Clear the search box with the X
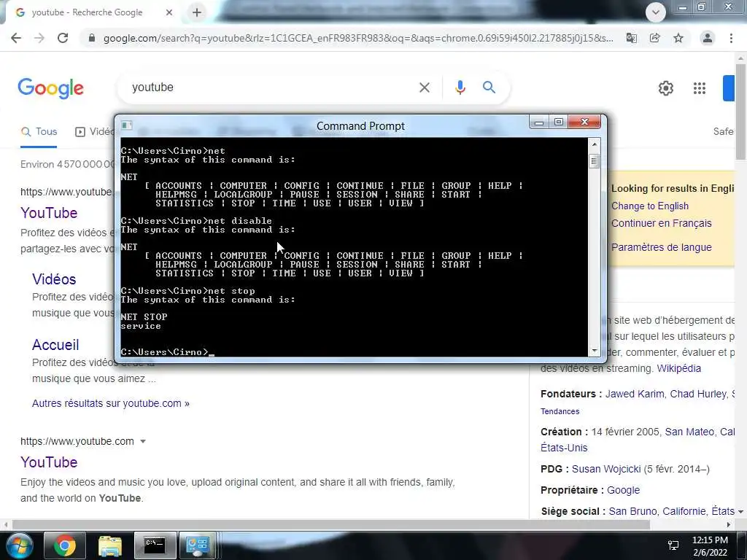 425,87
